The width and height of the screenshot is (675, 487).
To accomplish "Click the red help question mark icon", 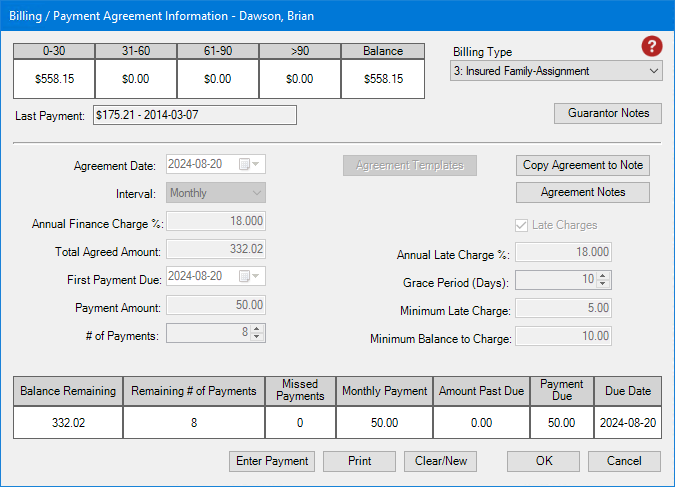I will pos(652,47).
